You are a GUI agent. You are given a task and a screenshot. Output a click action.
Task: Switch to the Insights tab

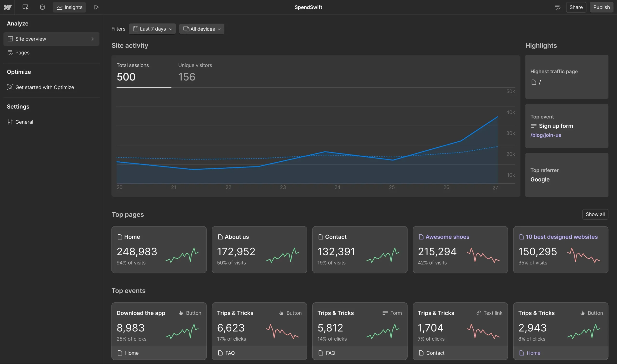(69, 7)
